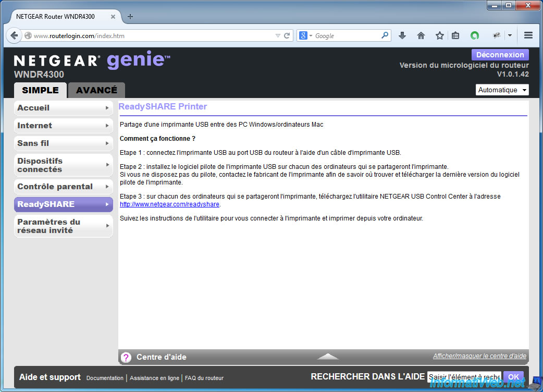Open the URL history dropdown arrow
Screen dimensions: 543x392
278,35
